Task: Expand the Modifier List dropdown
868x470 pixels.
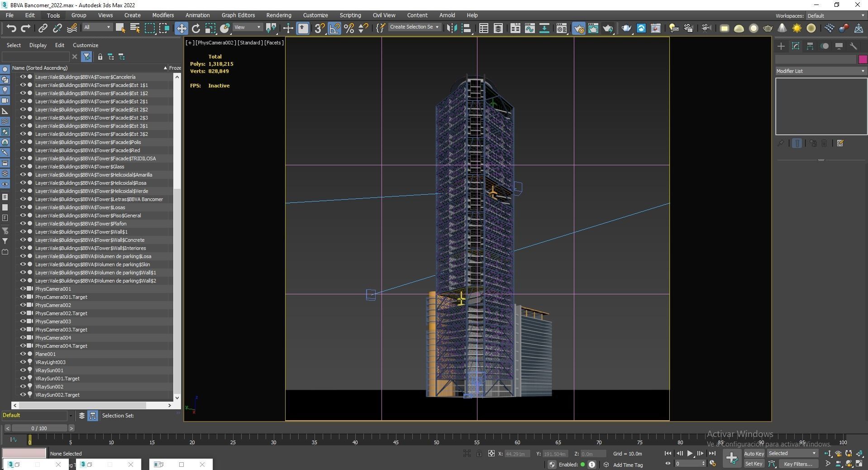Action: click(x=821, y=71)
